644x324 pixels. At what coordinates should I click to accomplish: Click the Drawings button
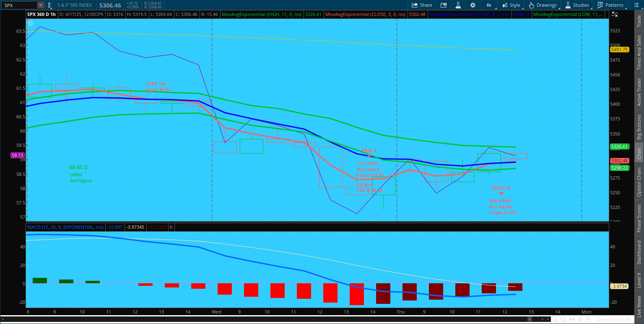click(x=543, y=5)
